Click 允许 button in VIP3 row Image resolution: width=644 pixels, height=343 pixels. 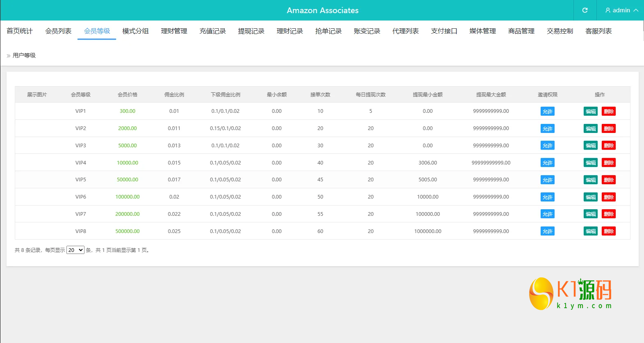click(x=548, y=146)
